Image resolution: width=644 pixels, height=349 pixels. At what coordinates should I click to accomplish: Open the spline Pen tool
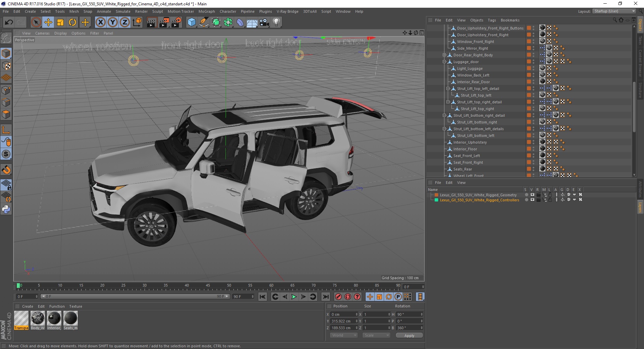[x=204, y=22]
